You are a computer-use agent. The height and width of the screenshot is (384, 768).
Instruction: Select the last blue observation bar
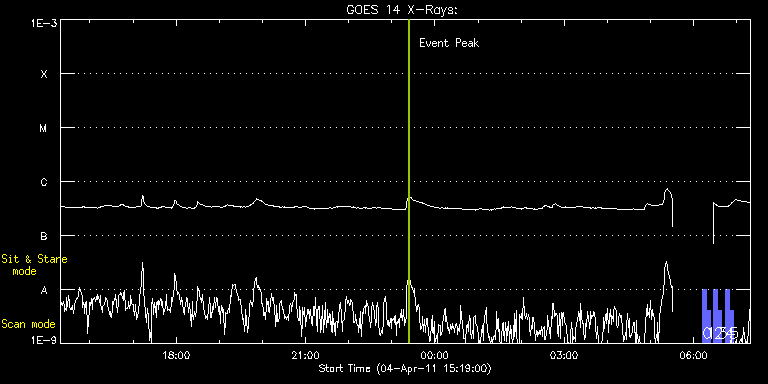point(729,315)
